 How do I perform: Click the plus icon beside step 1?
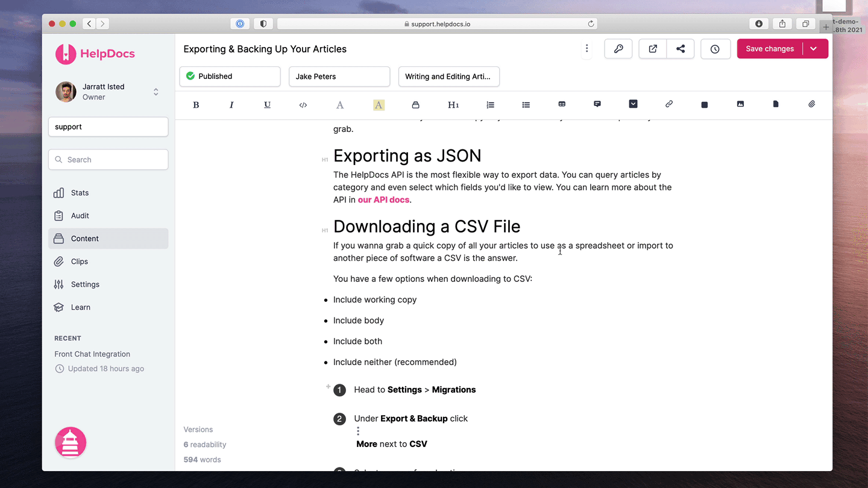328,386
